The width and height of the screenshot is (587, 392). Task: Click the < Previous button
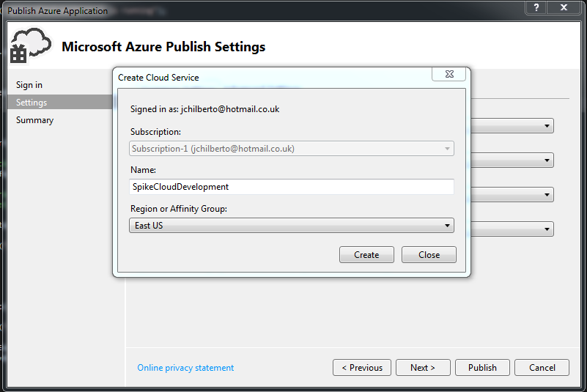pos(362,368)
